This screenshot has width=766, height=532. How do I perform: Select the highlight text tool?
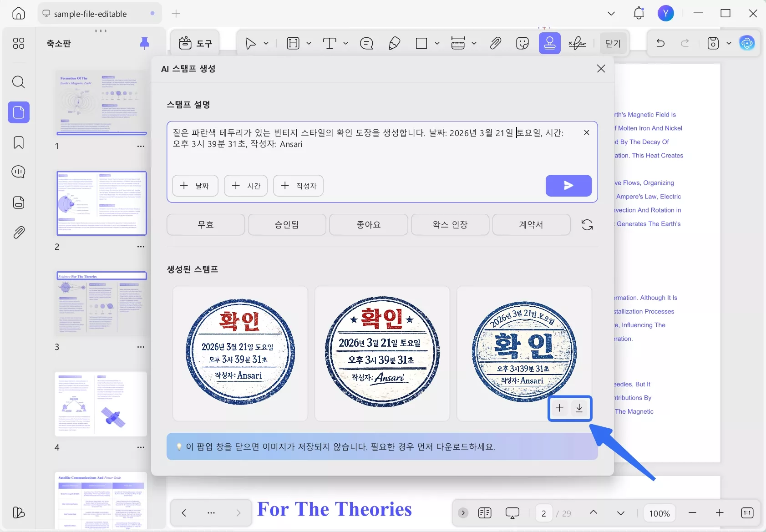point(293,43)
